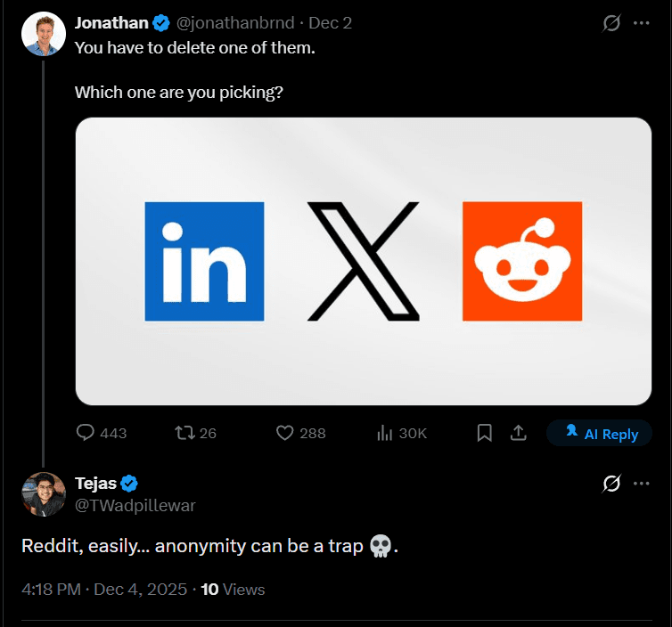Click the 4:18 PM Dec 4, 2025 timestamp
Viewport: 672px width, 627px height.
coord(104,589)
